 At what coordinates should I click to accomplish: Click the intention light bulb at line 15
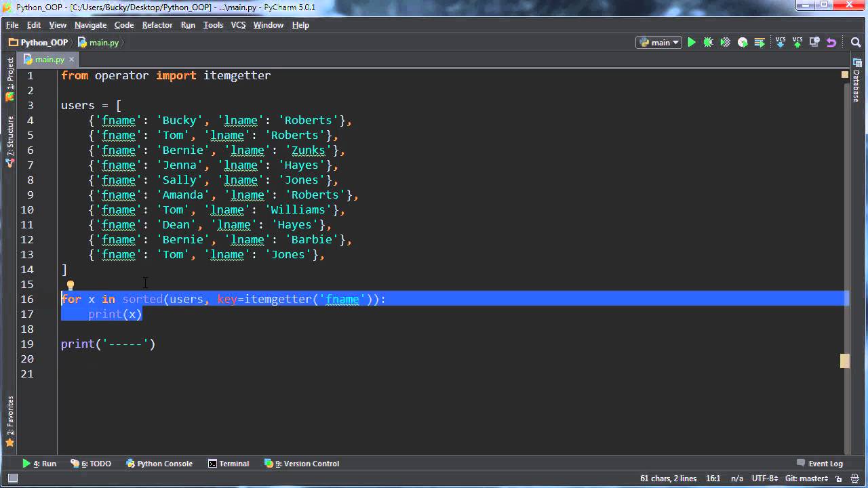tap(70, 285)
